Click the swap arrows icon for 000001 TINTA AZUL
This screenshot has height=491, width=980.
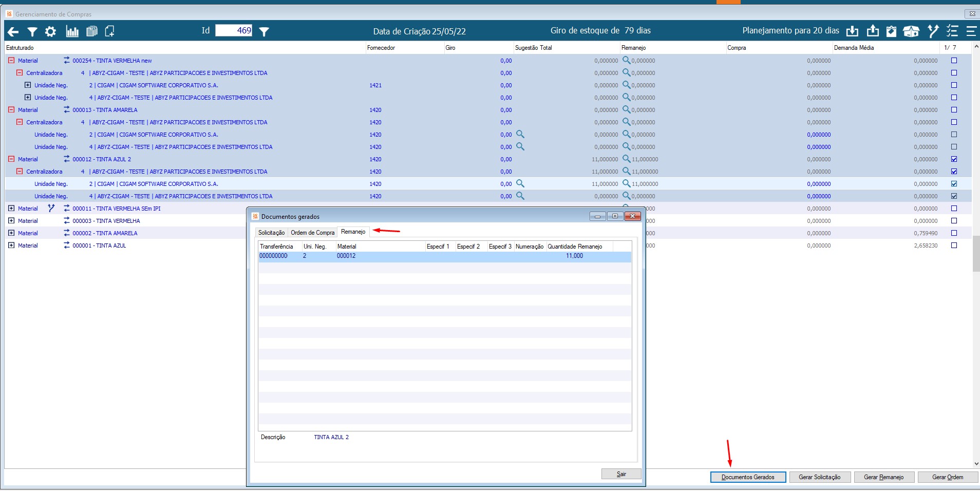tap(66, 245)
